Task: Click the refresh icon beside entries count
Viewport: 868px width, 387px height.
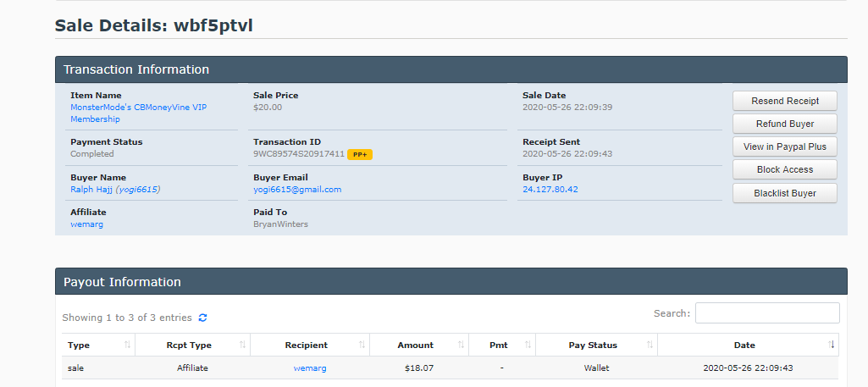Action: coord(202,318)
